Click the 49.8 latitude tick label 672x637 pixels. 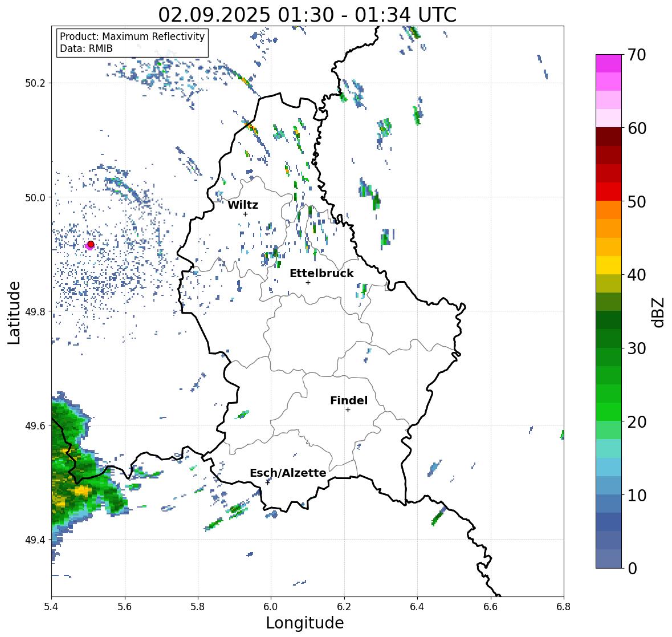point(36,311)
